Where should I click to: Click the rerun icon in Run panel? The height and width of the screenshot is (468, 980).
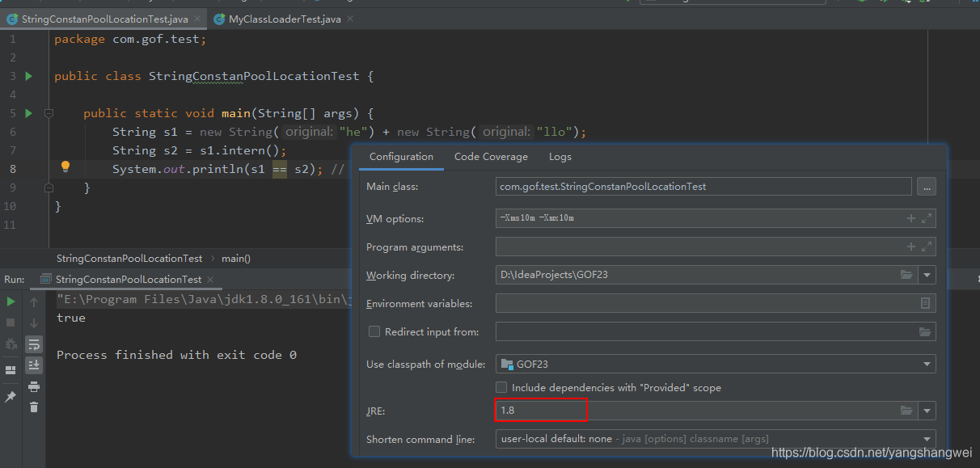pos(11,301)
